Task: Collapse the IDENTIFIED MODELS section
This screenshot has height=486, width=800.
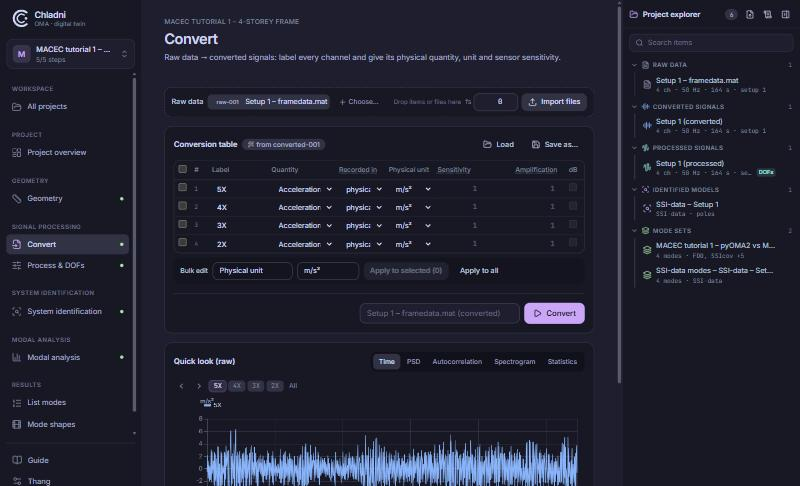Action: point(634,190)
